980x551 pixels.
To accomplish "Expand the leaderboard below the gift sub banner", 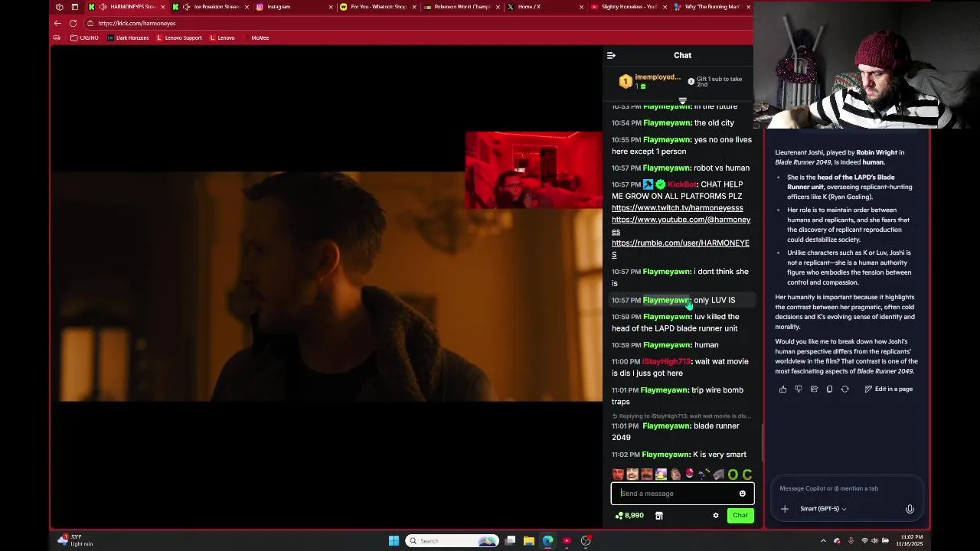I will pos(682,101).
